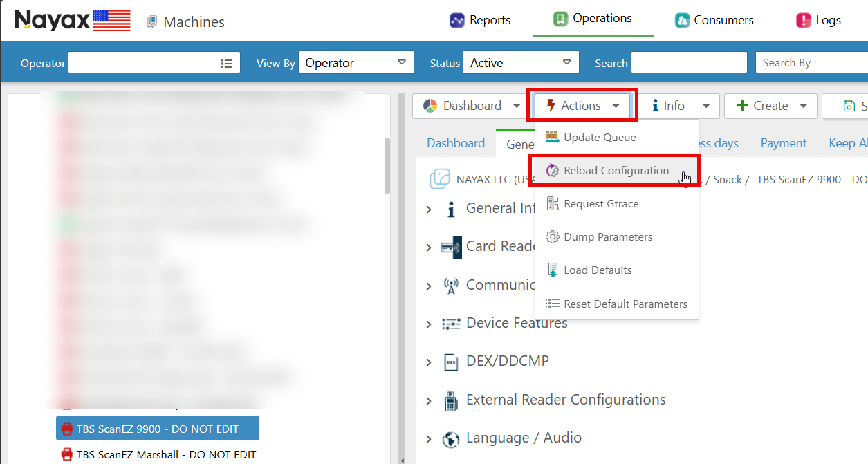Viewport: 868px width, 464px height.
Task: Click the Communication antenna icon
Action: (451, 286)
